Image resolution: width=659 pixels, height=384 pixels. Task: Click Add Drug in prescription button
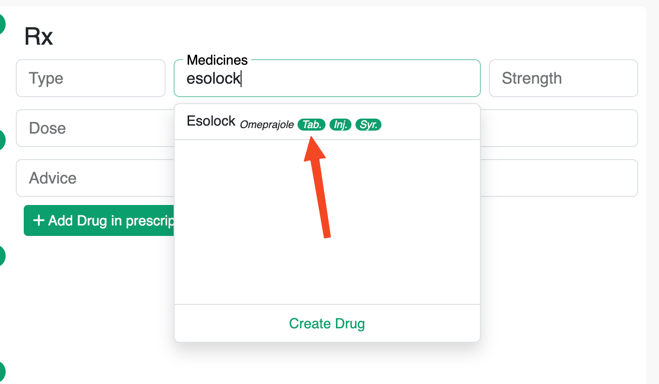pos(99,221)
